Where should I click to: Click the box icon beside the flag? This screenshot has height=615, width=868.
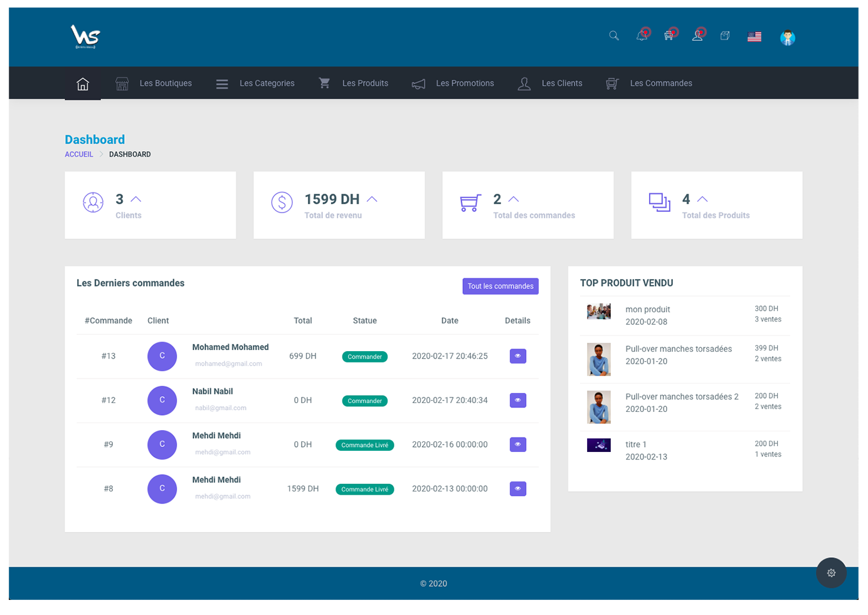click(725, 36)
